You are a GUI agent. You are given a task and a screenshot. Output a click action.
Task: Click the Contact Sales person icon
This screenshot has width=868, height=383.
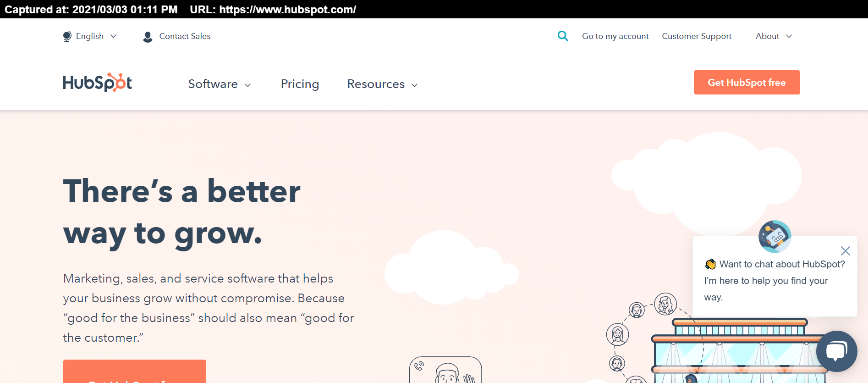click(148, 37)
